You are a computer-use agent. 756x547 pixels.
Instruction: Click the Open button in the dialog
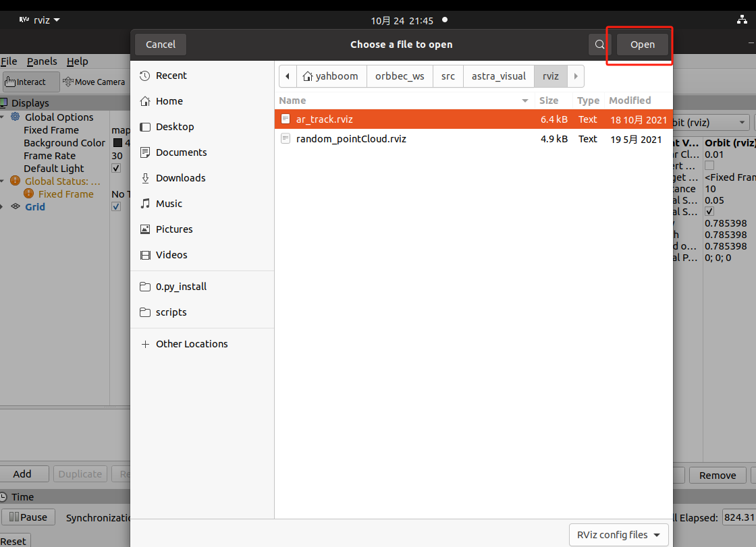coord(642,45)
